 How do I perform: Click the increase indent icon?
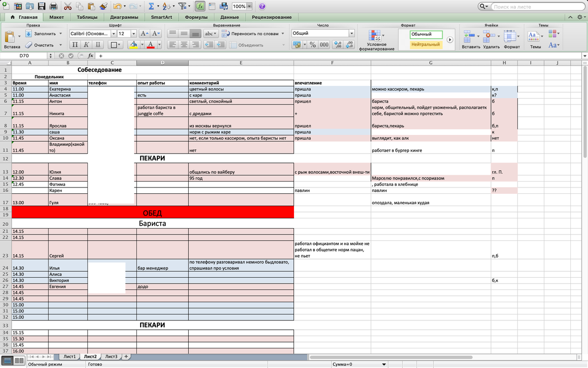[x=220, y=45]
